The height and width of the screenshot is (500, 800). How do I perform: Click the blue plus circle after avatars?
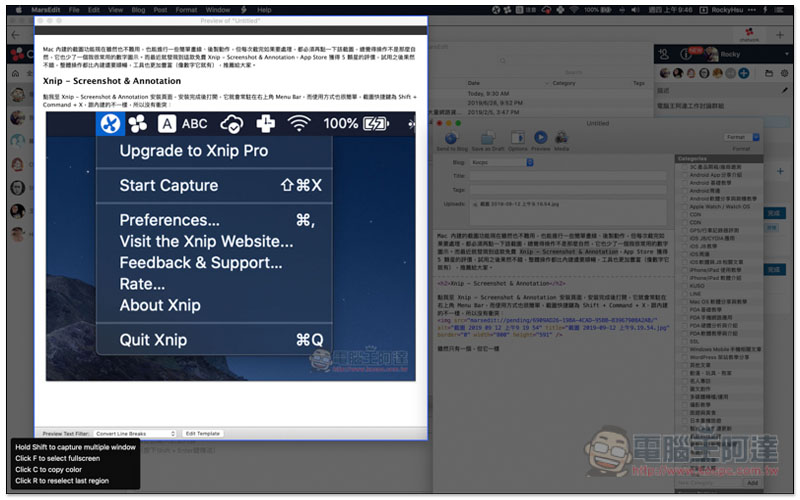(x=744, y=73)
